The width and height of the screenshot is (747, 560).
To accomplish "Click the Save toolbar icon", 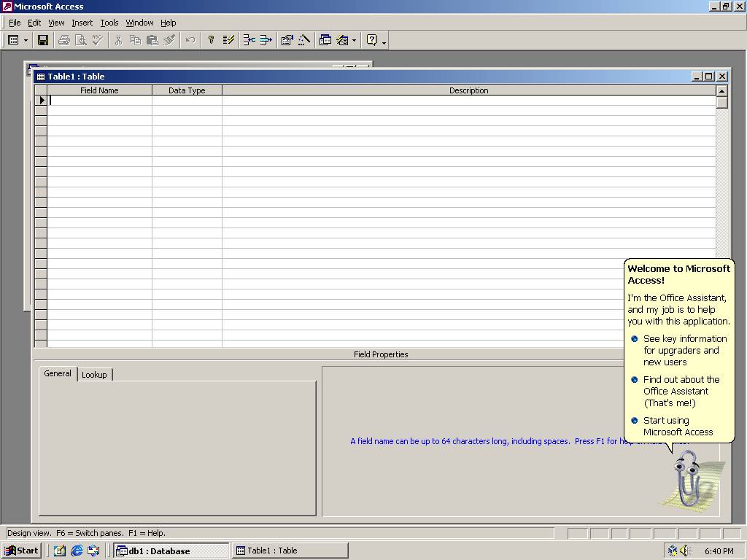I will coord(43,40).
